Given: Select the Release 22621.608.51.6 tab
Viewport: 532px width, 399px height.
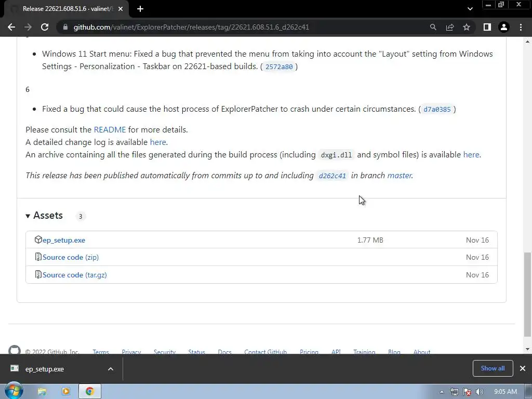Looking at the screenshot, I should pos(66,9).
